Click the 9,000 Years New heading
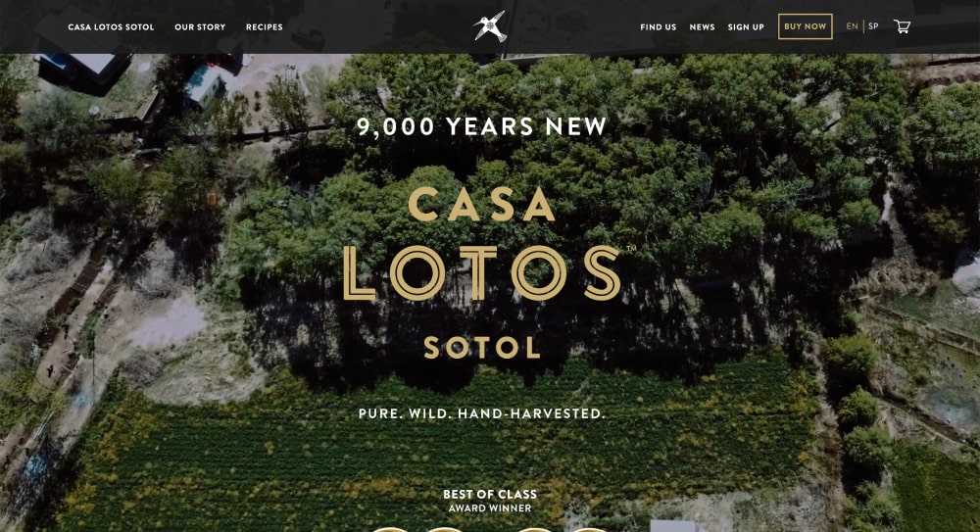 481,126
